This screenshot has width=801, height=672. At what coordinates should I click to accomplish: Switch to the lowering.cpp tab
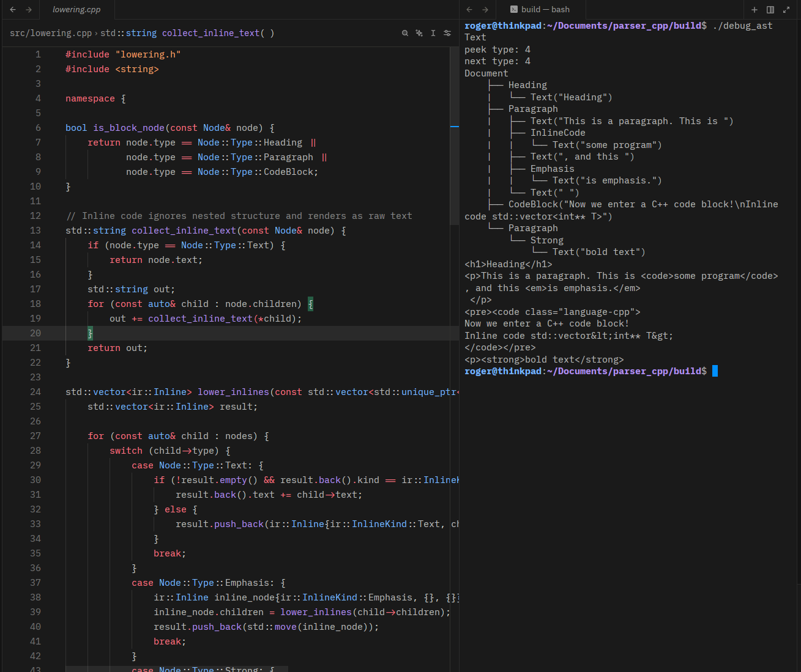(76, 10)
